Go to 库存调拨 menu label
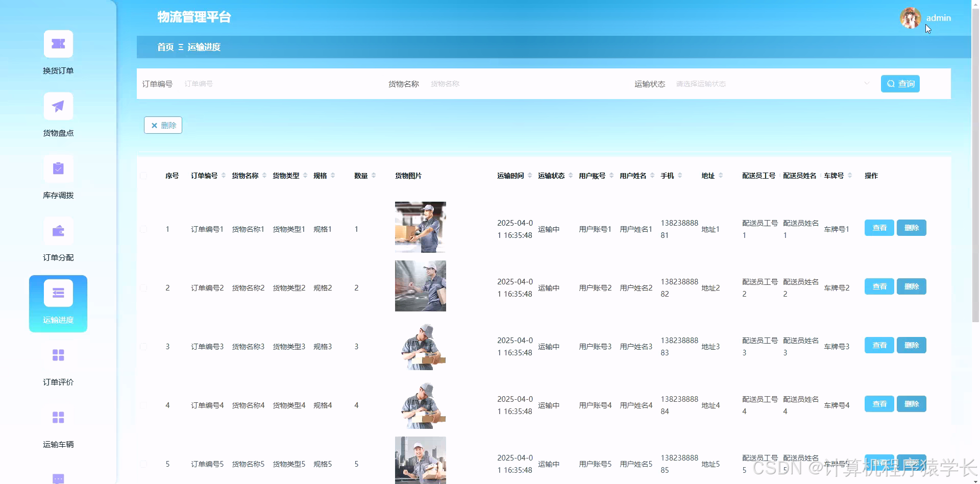This screenshot has height=484, width=980. 58,196
